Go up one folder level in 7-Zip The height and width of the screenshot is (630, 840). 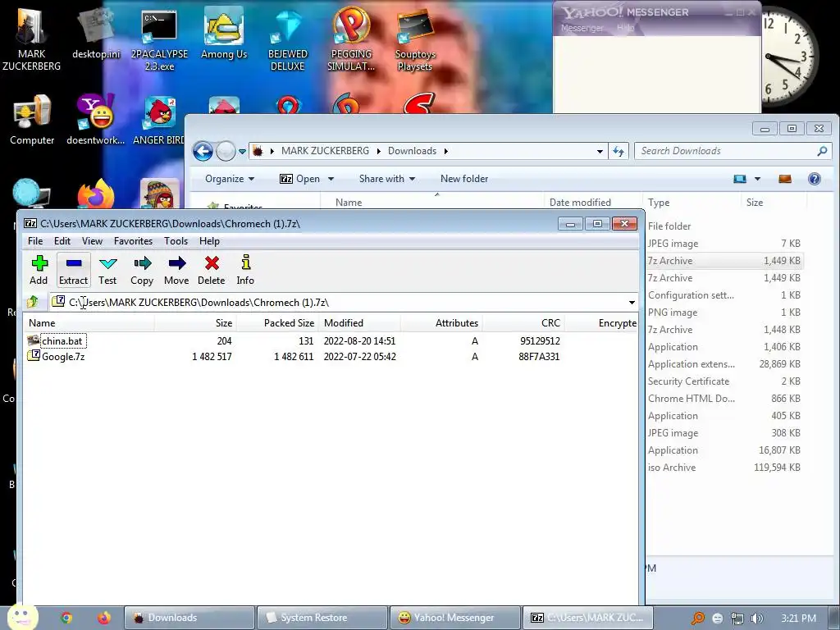33,302
